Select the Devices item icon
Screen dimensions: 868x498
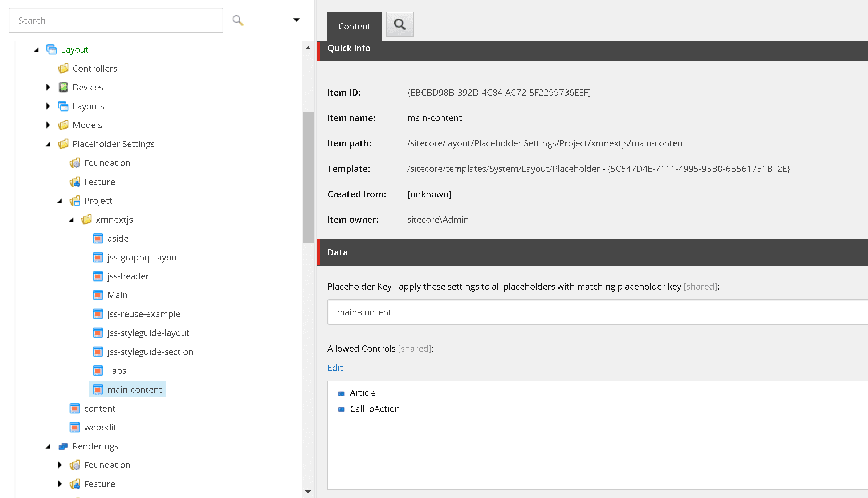click(64, 87)
